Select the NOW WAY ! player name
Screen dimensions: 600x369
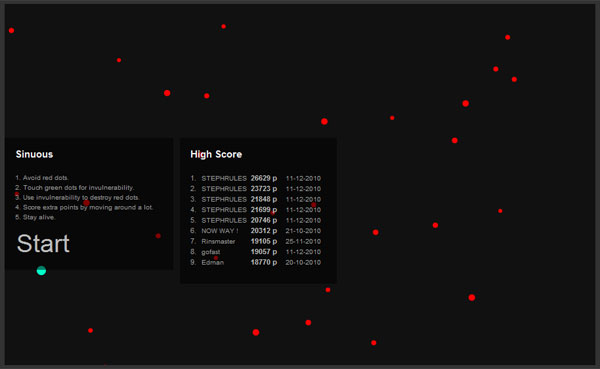point(220,231)
